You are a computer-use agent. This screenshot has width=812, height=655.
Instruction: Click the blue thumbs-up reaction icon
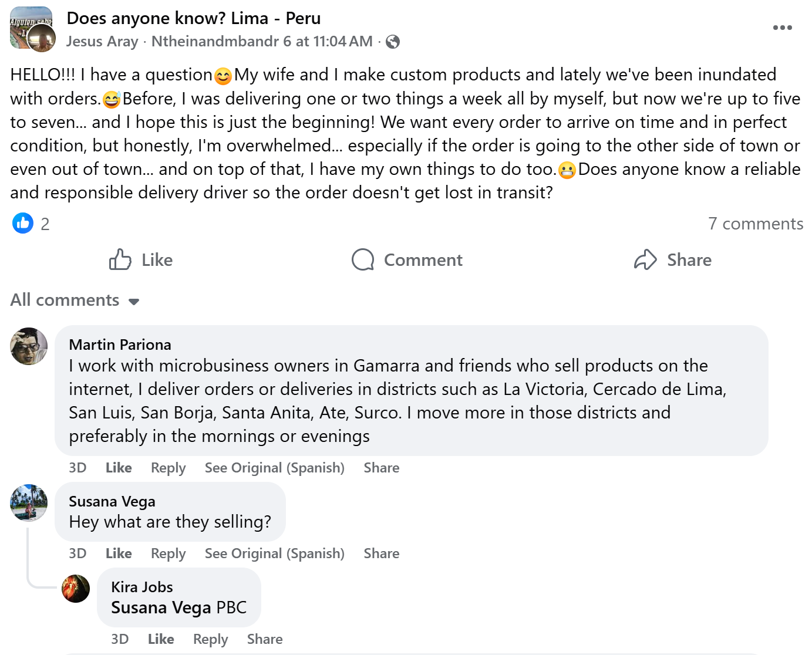[x=23, y=223]
